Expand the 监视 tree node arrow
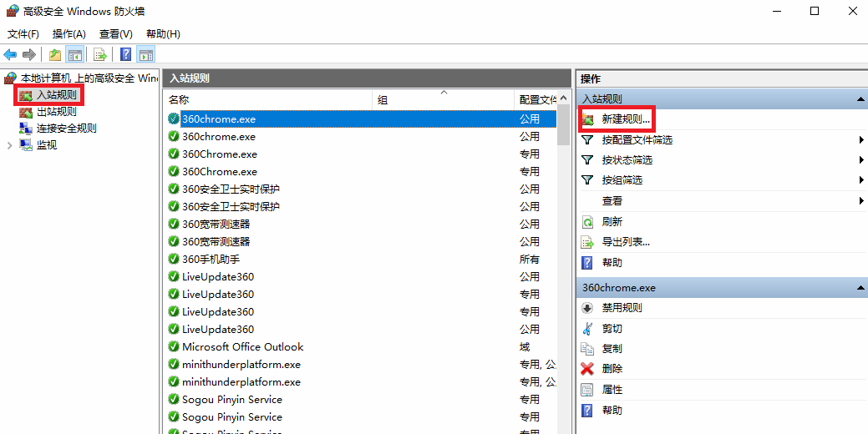 9,145
